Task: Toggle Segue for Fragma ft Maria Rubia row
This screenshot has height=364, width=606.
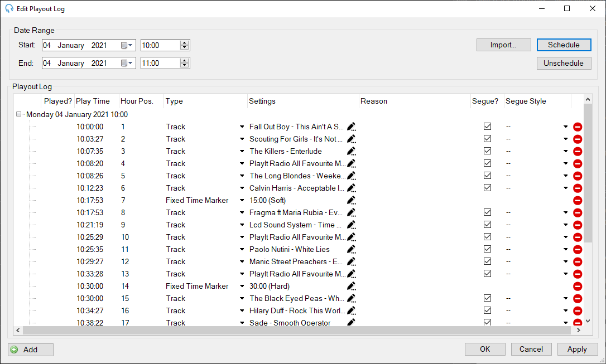Action: tap(487, 212)
